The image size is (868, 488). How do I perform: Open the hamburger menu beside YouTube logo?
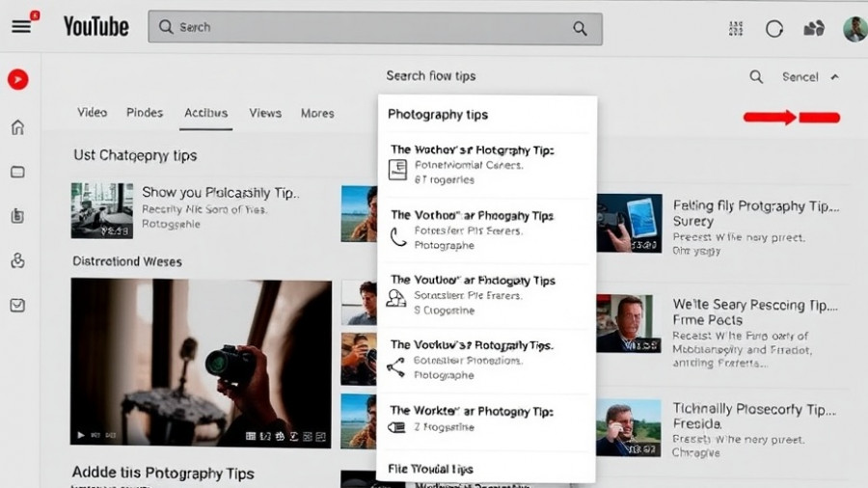tap(21, 26)
